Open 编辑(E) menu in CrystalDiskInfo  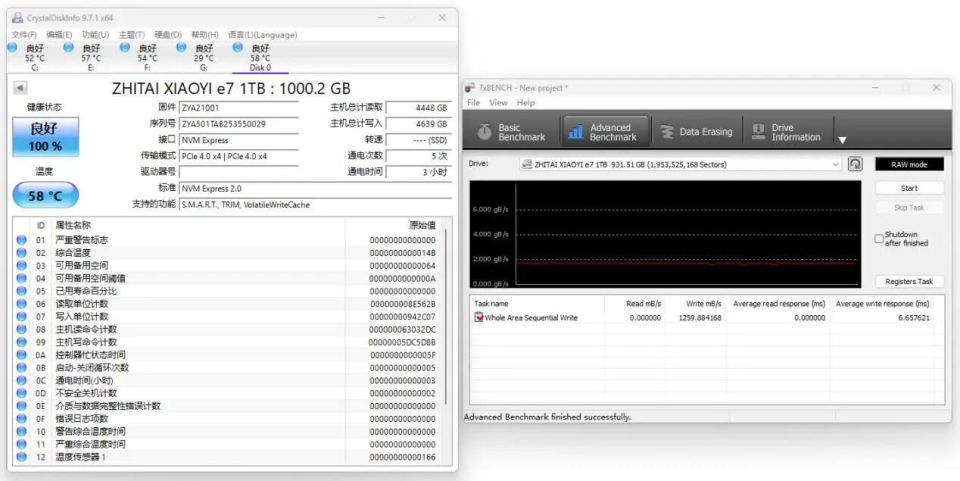coord(59,35)
